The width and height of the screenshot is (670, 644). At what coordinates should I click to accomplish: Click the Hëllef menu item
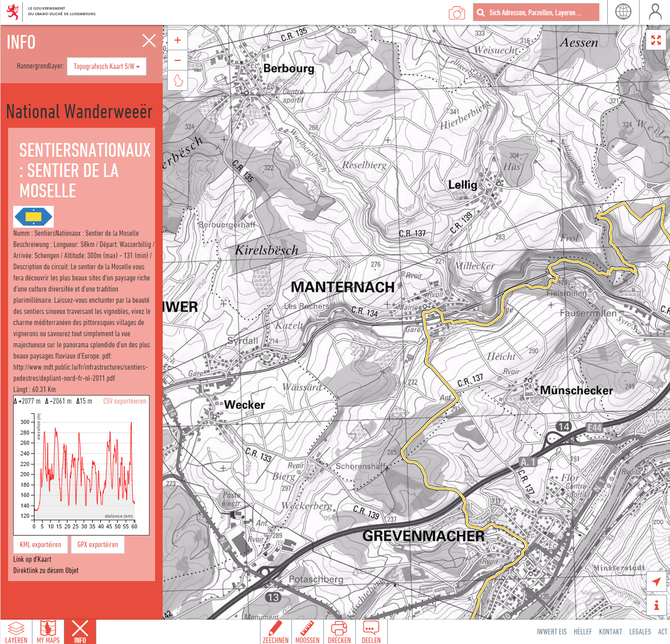point(583,631)
